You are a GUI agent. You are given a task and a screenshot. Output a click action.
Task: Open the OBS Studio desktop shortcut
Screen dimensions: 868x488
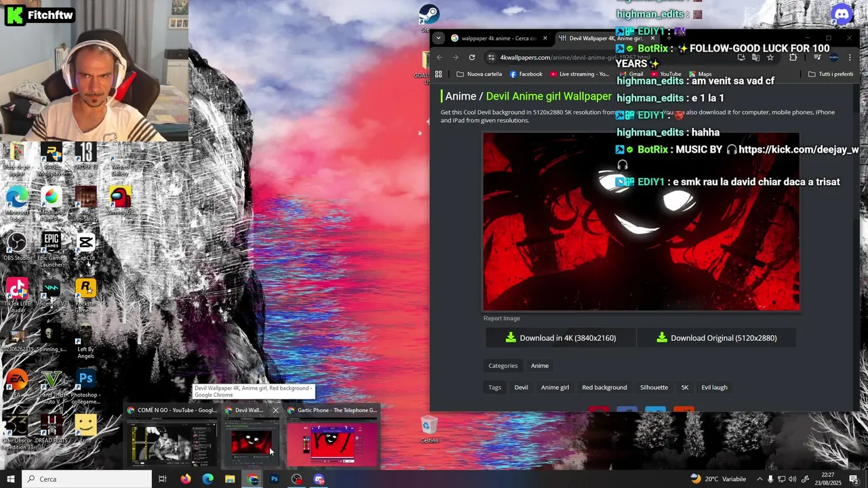tap(17, 247)
